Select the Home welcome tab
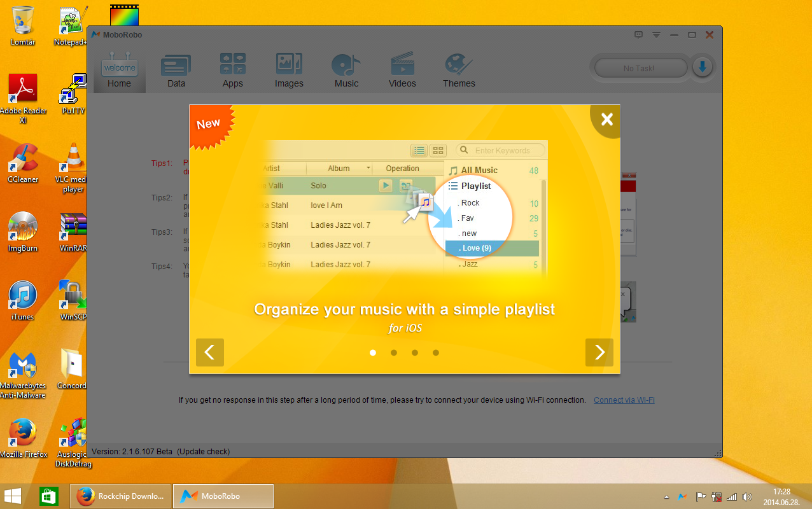The image size is (812, 509). coord(120,71)
